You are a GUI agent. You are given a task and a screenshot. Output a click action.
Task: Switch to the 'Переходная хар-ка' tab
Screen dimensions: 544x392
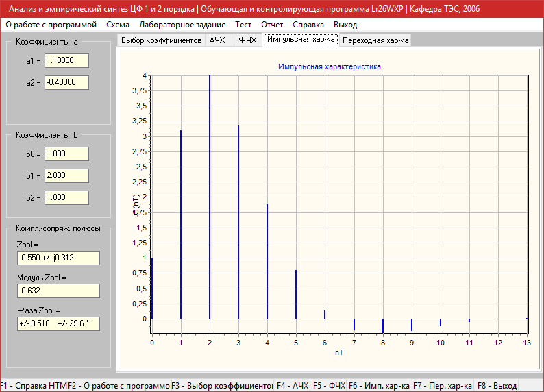pos(375,40)
